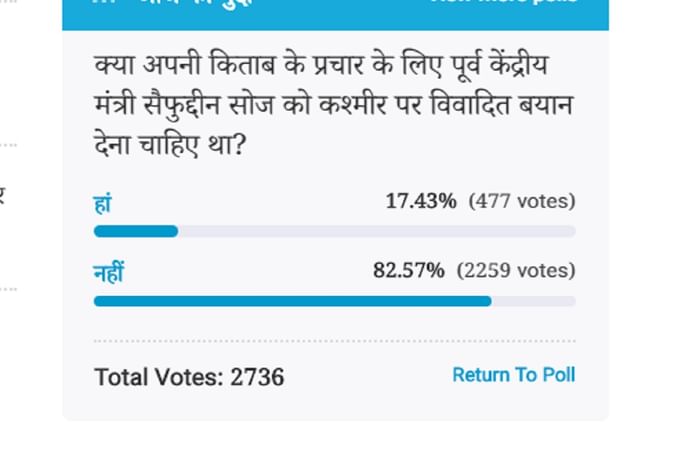Click the (2259 votes) count
The width and height of the screenshot is (674, 449).
pyautogui.click(x=516, y=270)
